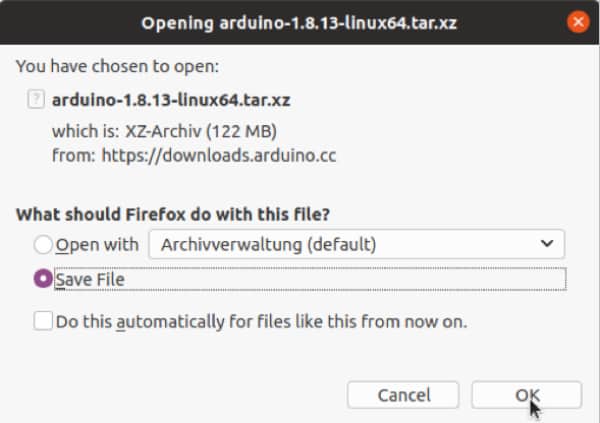Close the dialog with the orange X
600x423 pixels.
(x=578, y=22)
